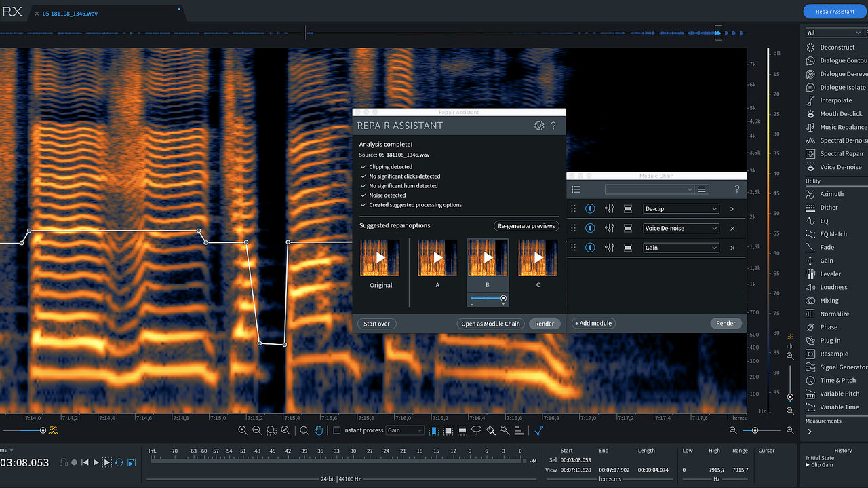Image resolution: width=868 pixels, height=488 pixels.
Task: Open Module Chain preset list icon
Action: 576,189
